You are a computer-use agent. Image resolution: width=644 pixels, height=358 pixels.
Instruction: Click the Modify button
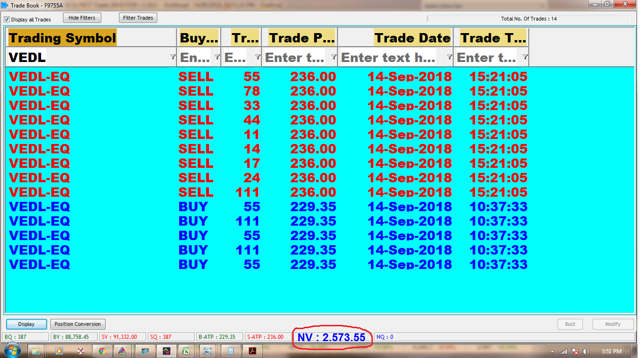coord(613,324)
